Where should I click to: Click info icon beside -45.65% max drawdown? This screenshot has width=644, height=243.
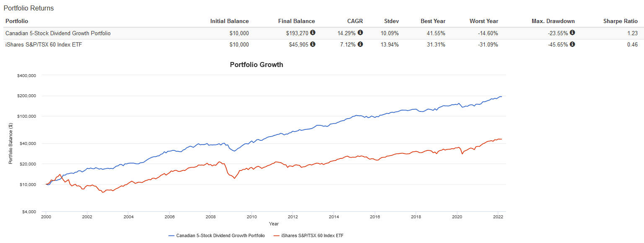click(x=572, y=44)
